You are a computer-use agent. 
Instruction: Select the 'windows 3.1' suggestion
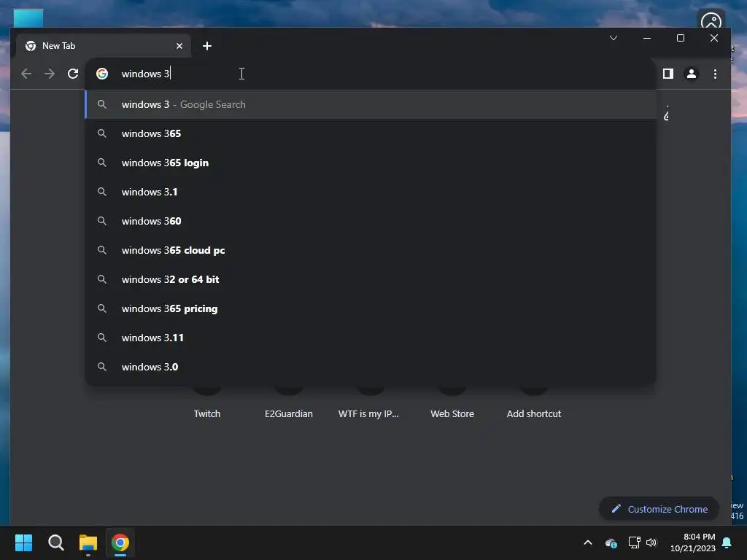click(371, 192)
